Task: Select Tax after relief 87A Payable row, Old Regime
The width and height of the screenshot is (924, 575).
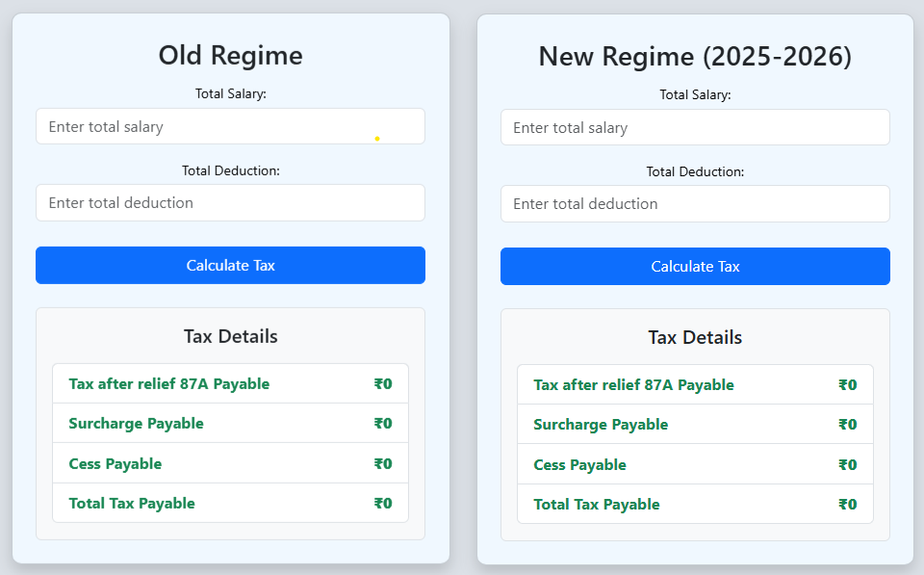Action: [x=230, y=383]
